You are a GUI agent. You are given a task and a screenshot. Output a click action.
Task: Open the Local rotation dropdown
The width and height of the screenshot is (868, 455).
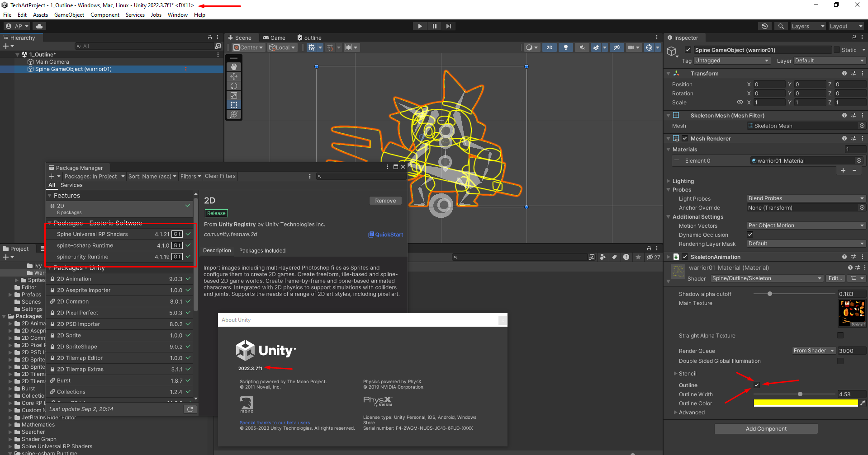282,47
